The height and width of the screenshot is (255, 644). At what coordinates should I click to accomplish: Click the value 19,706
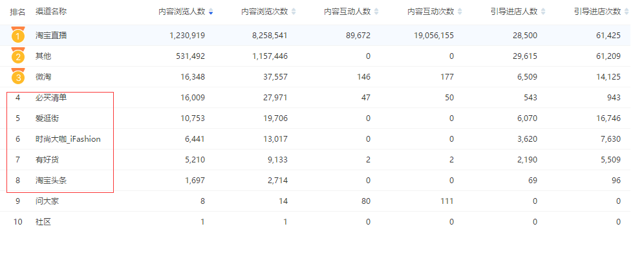pos(275,118)
